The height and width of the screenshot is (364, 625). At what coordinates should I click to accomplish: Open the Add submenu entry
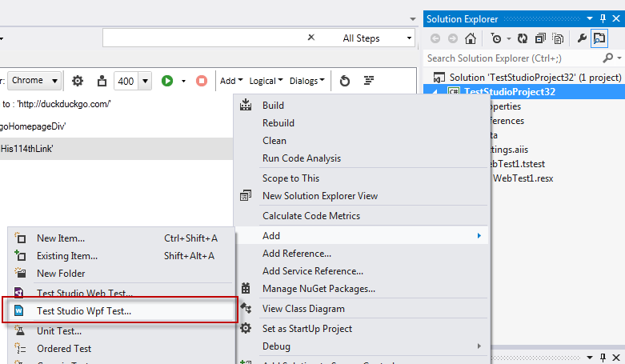[x=361, y=236]
